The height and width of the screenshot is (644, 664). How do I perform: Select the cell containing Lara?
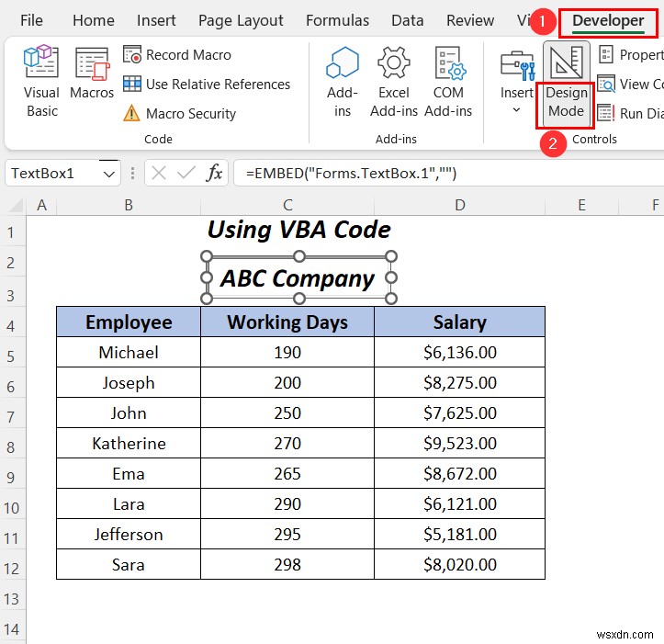pos(129,503)
